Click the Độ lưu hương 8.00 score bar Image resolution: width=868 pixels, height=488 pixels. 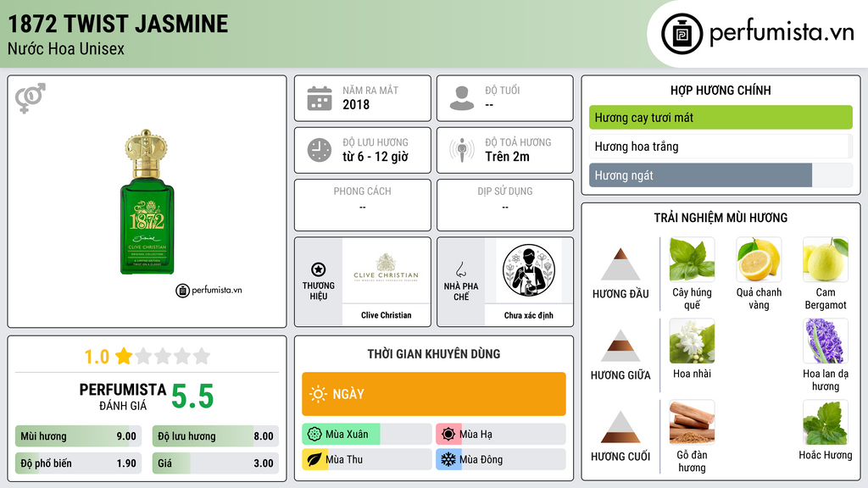215,436
